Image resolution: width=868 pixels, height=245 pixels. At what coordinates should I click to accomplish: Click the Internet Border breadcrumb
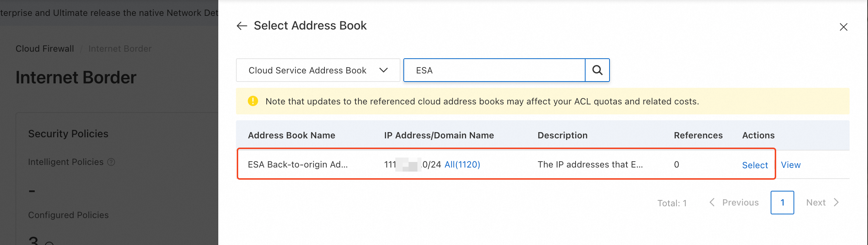[x=120, y=49]
